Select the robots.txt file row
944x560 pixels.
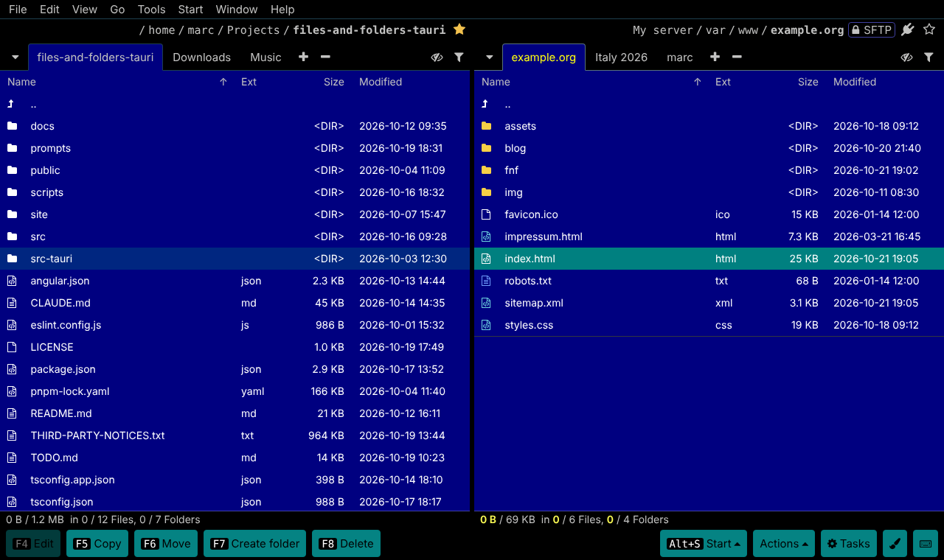pos(709,281)
